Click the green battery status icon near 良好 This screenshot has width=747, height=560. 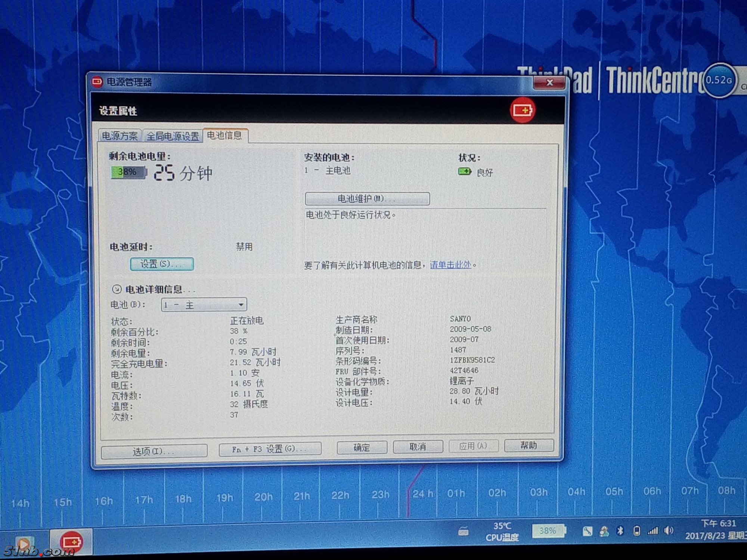pos(465,171)
